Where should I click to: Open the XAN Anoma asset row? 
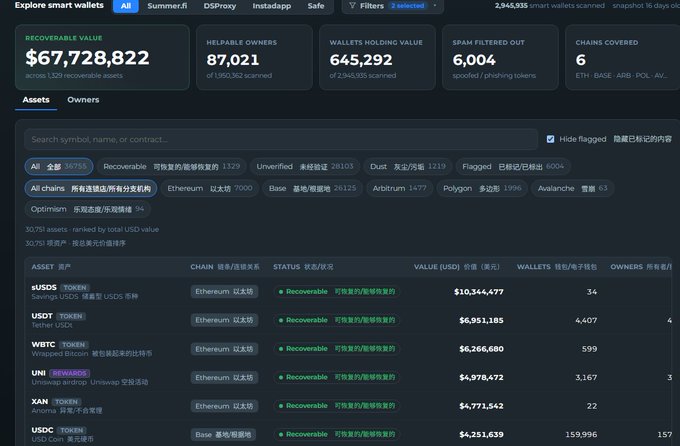[349, 406]
